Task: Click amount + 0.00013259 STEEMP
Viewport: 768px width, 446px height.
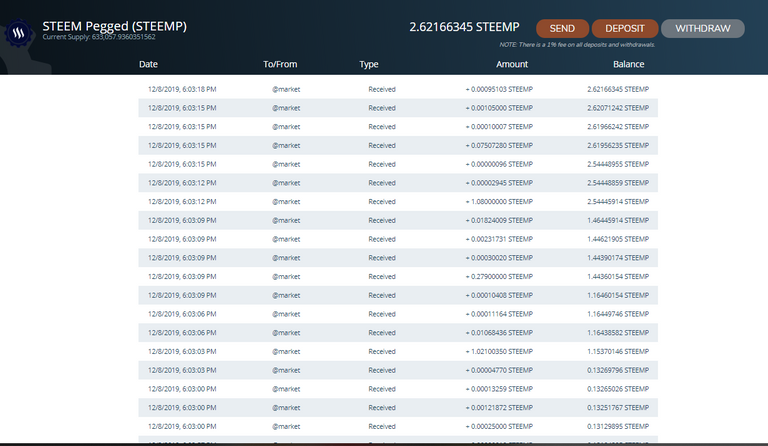Action: [499, 389]
